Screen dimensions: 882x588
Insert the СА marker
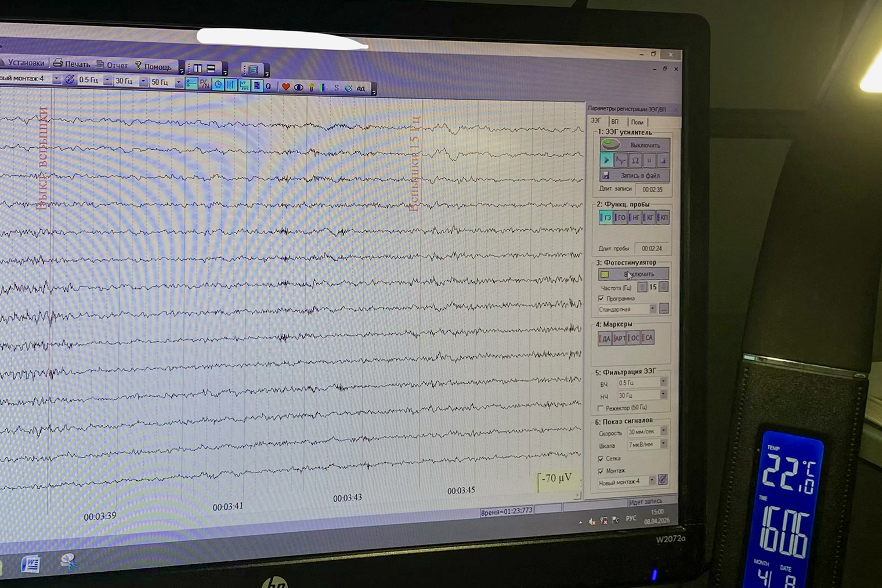click(x=648, y=337)
